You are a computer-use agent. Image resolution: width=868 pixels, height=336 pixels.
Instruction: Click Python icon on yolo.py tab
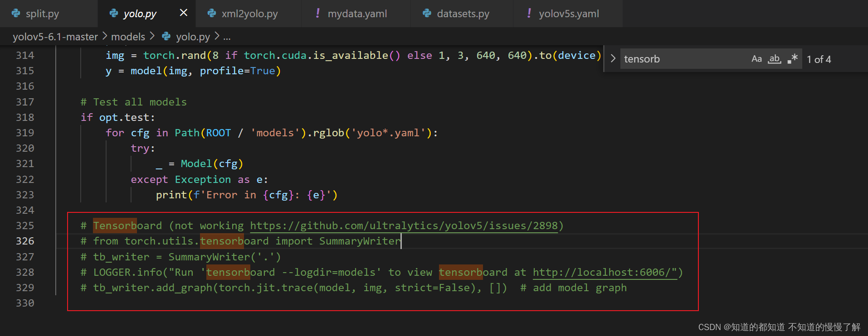114,14
